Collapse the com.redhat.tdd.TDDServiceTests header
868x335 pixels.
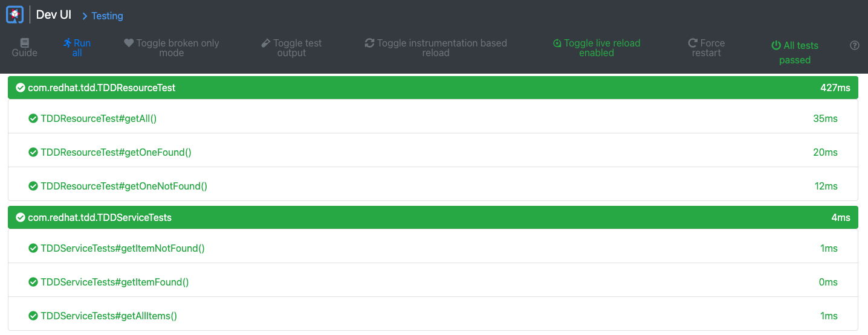click(x=433, y=217)
